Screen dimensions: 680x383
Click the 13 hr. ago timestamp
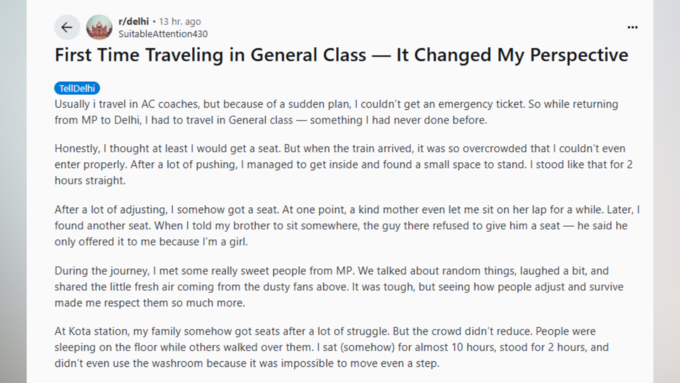pyautogui.click(x=180, y=21)
